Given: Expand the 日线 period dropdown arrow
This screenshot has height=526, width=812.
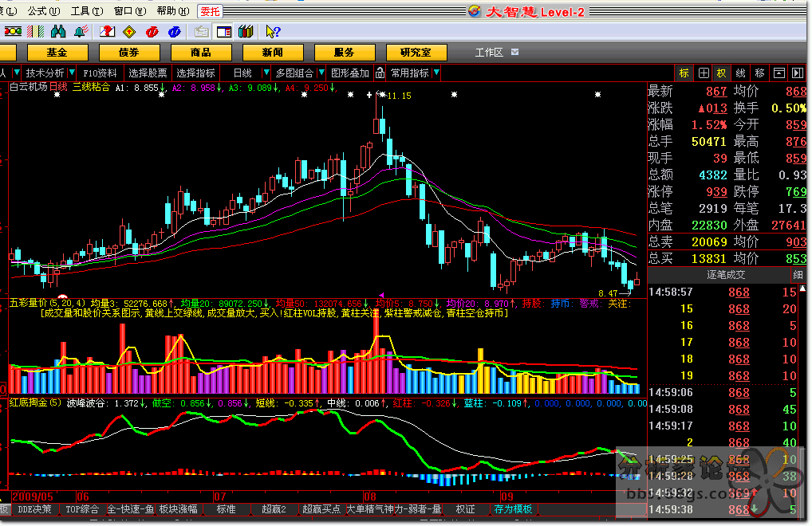Looking at the screenshot, I should 266,73.
